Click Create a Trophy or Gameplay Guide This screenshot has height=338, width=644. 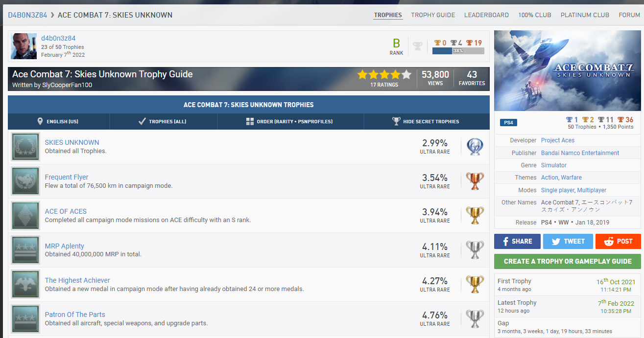[x=568, y=261]
